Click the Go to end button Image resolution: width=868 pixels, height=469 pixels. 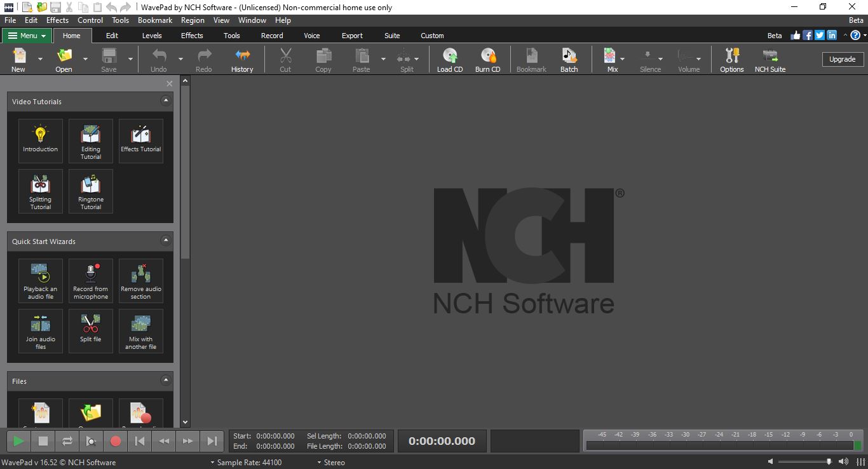(212, 440)
